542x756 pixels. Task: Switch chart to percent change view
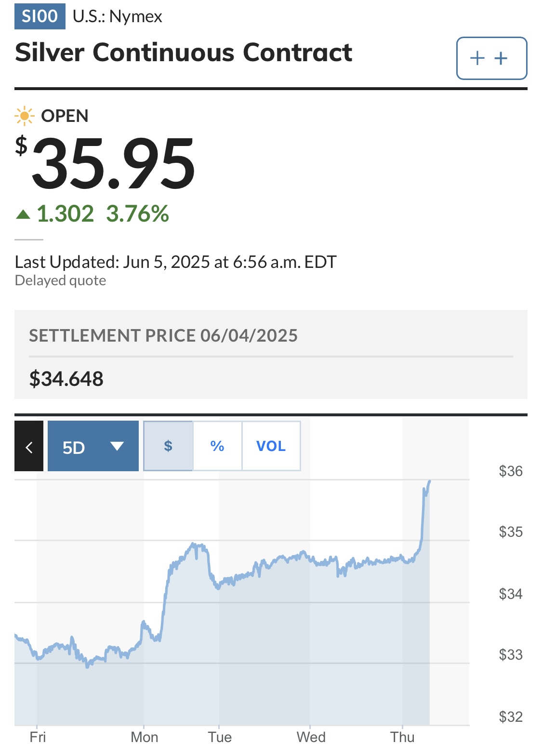[217, 446]
